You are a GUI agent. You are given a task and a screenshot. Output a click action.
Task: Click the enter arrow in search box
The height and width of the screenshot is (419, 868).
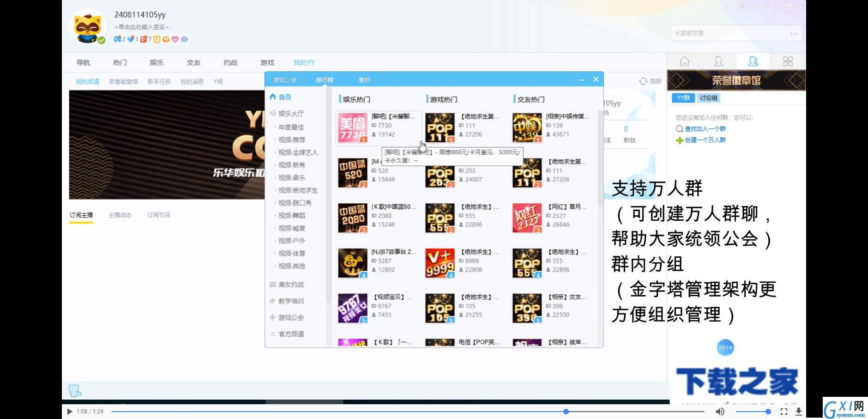click(x=793, y=33)
